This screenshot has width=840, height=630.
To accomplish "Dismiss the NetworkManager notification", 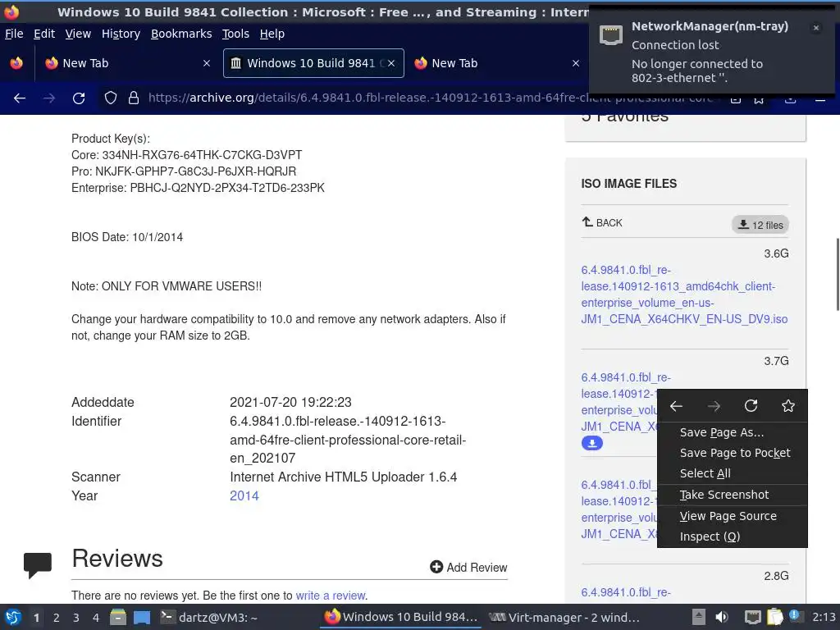I will (816, 28).
